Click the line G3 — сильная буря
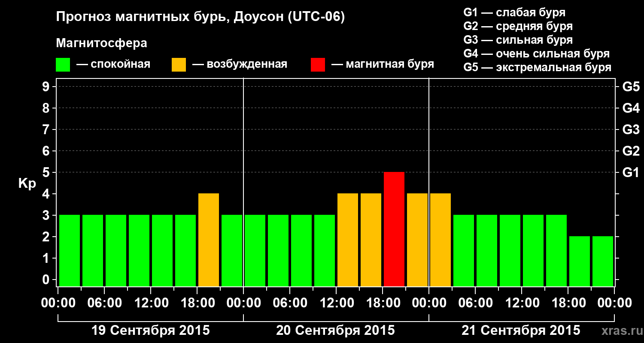Screen dimensions: 644x343 [x=518, y=40]
